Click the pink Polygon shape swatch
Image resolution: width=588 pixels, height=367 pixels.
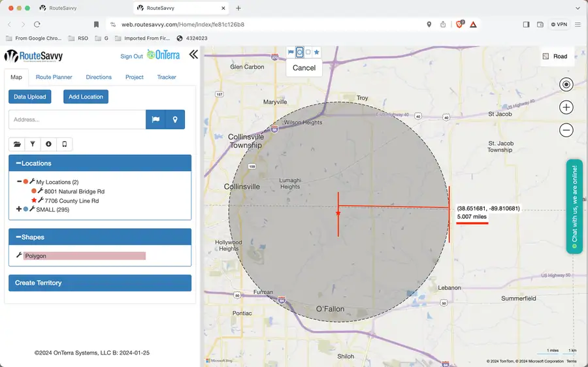click(x=84, y=256)
